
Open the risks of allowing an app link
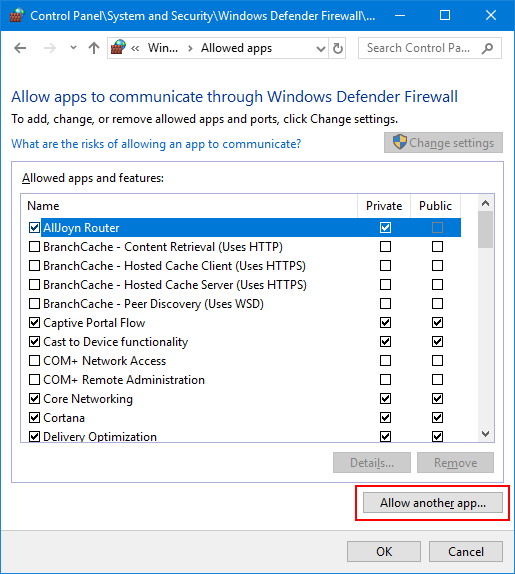pyautogui.click(x=156, y=144)
